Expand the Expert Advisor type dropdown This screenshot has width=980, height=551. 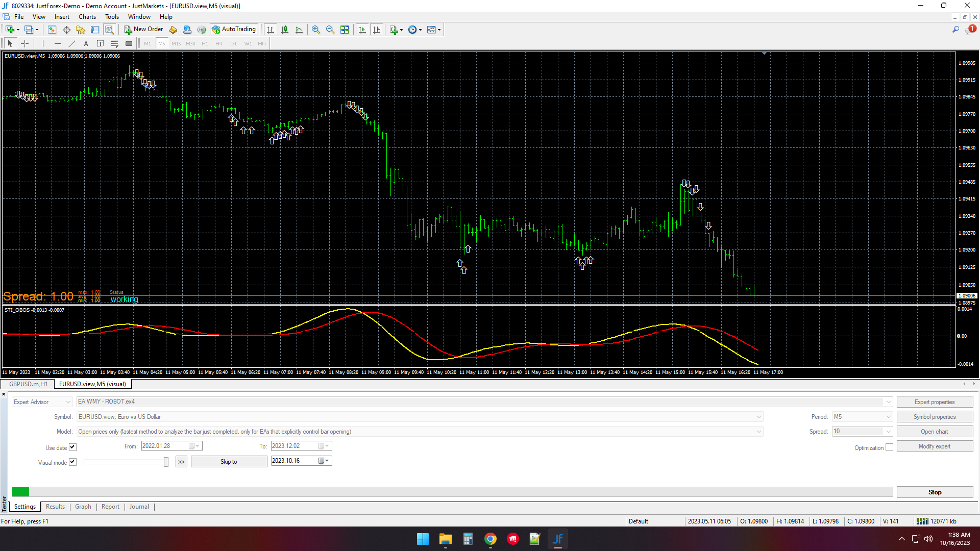(x=68, y=402)
